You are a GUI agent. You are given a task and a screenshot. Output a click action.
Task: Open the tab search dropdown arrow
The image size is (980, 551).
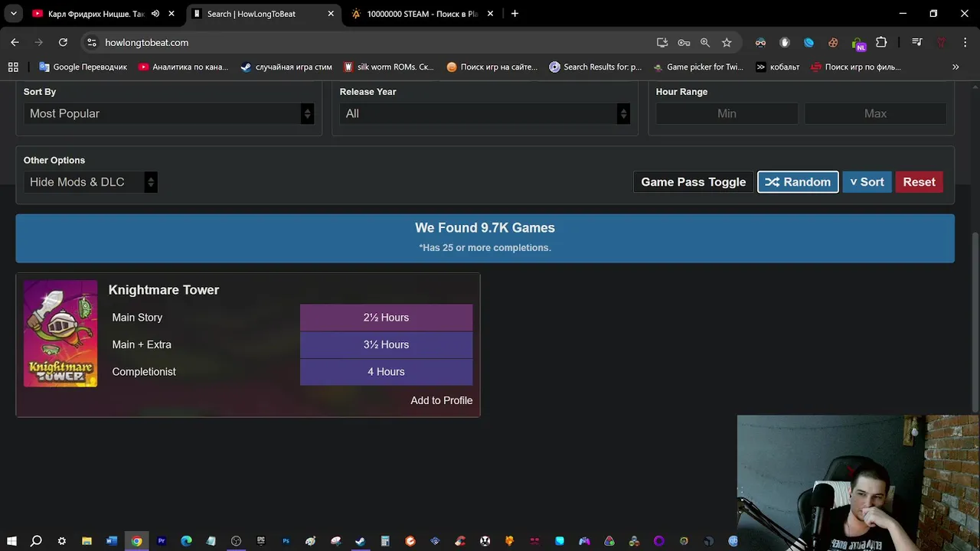click(x=13, y=14)
